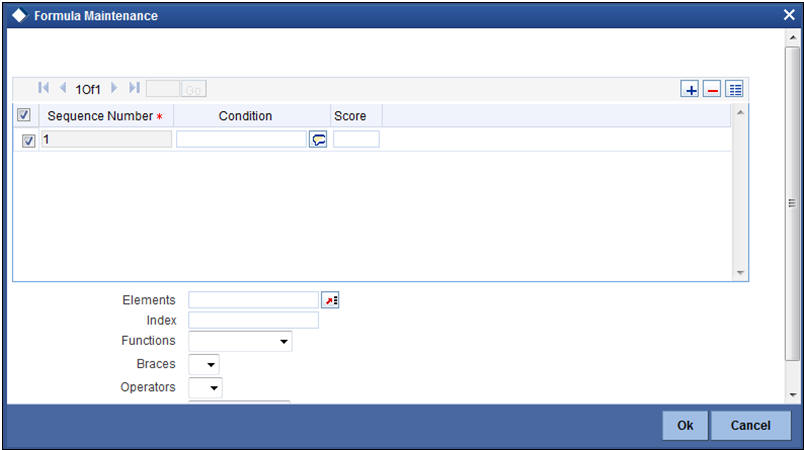Open the Operators dropdown
Viewport: 804px width, 450px height.
click(x=205, y=387)
